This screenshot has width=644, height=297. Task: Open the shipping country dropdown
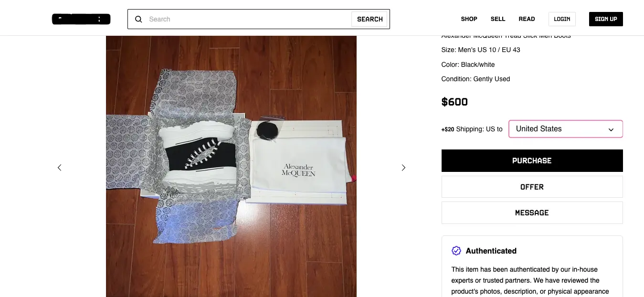[x=565, y=129]
